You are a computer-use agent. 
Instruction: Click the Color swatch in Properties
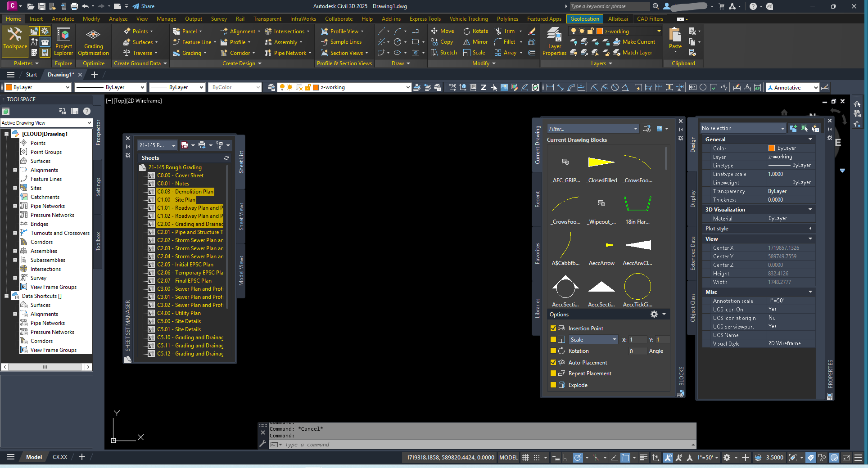(771, 148)
